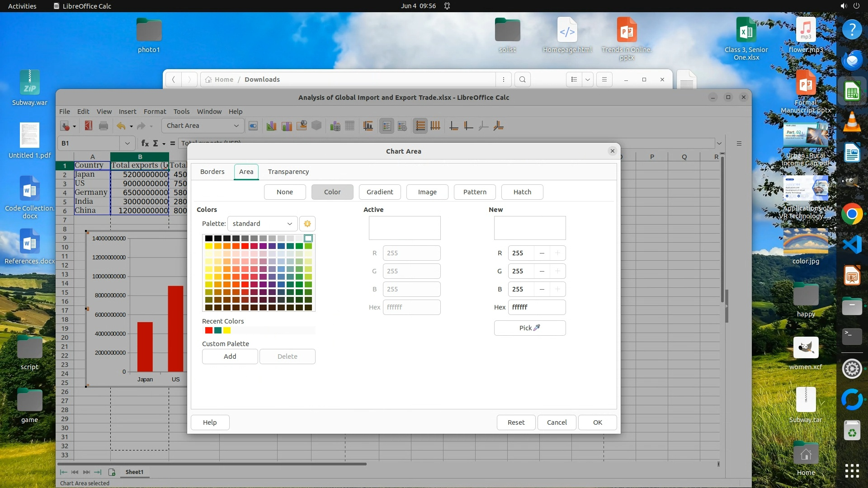868x488 pixels.
Task: Click the Legend on/off toolbar icon
Action: point(387,126)
